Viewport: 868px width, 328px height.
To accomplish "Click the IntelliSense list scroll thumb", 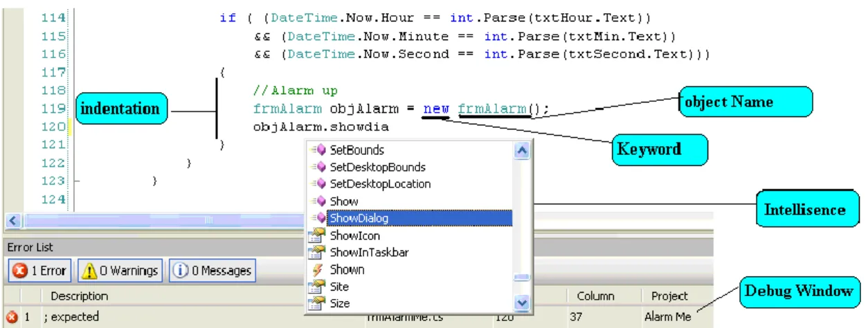I will pos(523,277).
